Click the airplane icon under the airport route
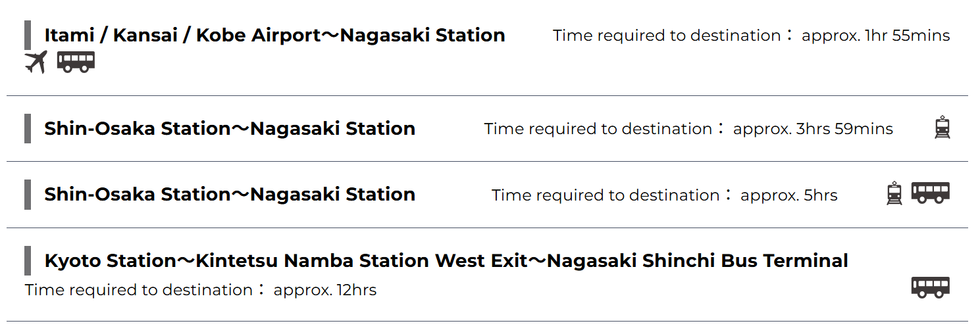980x336 pixels. coord(36,62)
